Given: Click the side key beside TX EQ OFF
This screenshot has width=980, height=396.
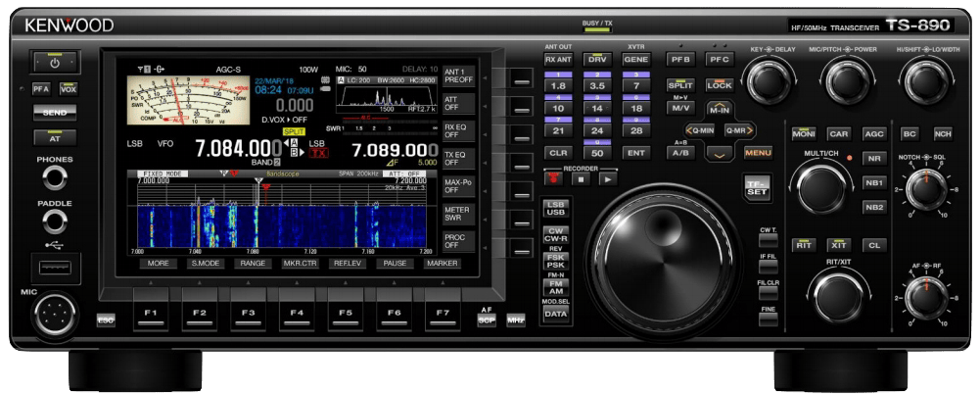Looking at the screenshot, I should [520, 163].
